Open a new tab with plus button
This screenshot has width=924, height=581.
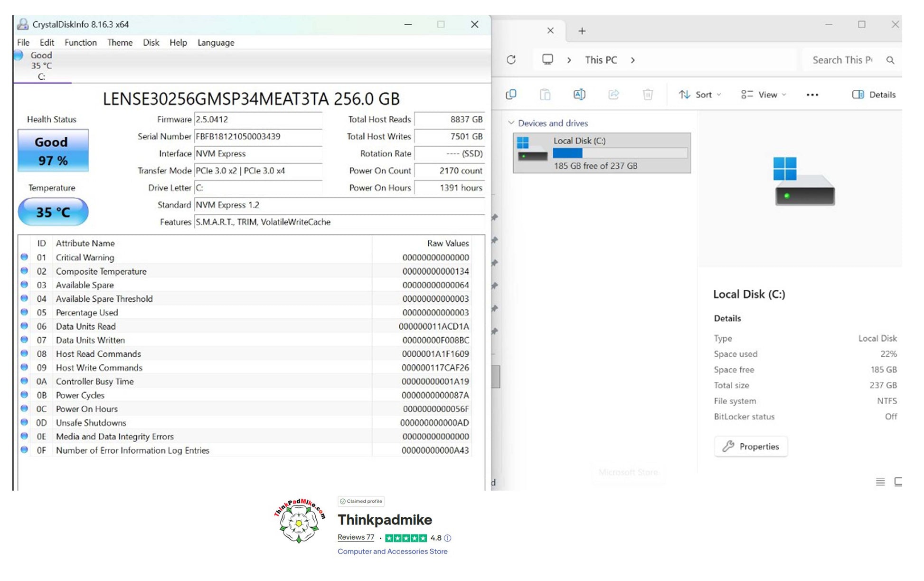point(582,31)
